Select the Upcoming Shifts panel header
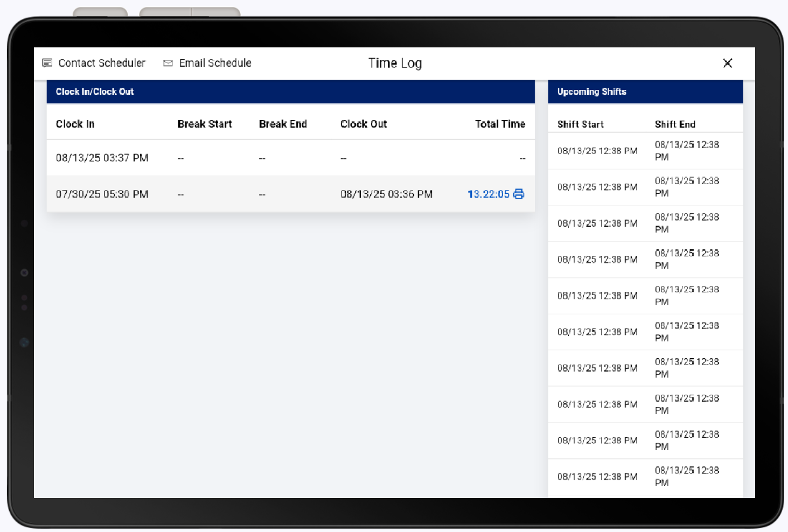Screen dimensions: 788x532 pyautogui.click(x=591, y=92)
